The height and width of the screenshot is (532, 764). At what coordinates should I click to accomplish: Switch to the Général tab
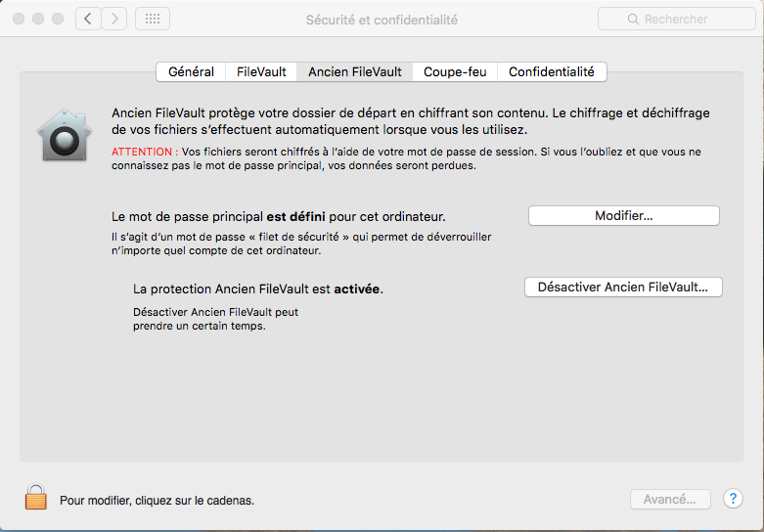[x=191, y=72]
